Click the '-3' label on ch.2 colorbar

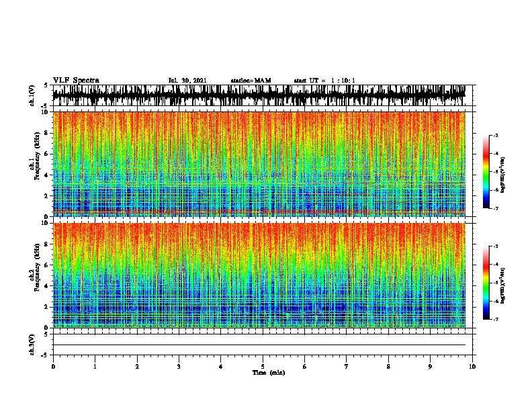(x=496, y=246)
